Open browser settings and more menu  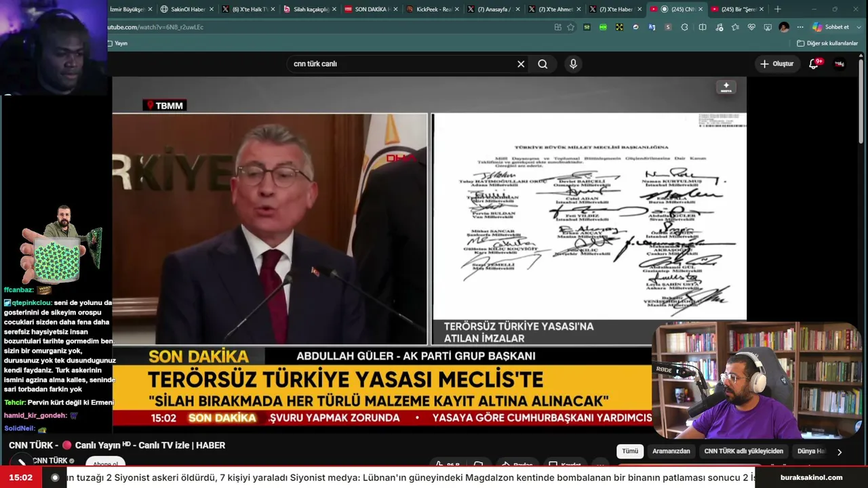tap(800, 27)
